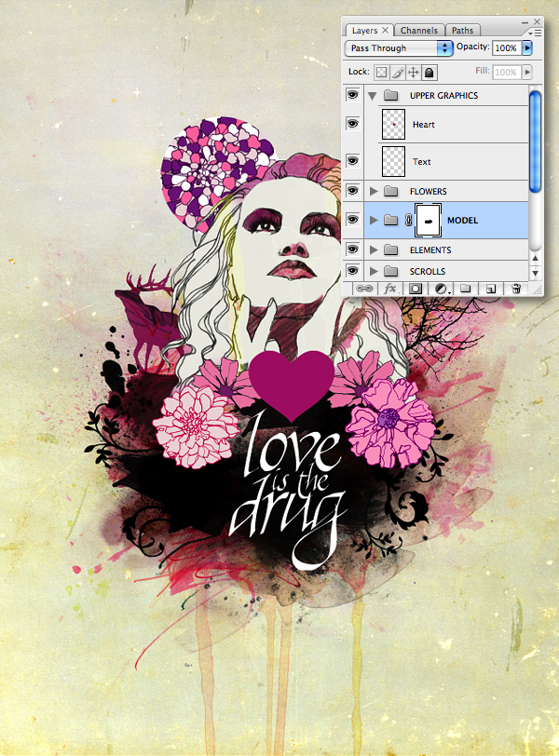Select MODEL group folder icon
The width and height of the screenshot is (559, 756).
point(390,221)
